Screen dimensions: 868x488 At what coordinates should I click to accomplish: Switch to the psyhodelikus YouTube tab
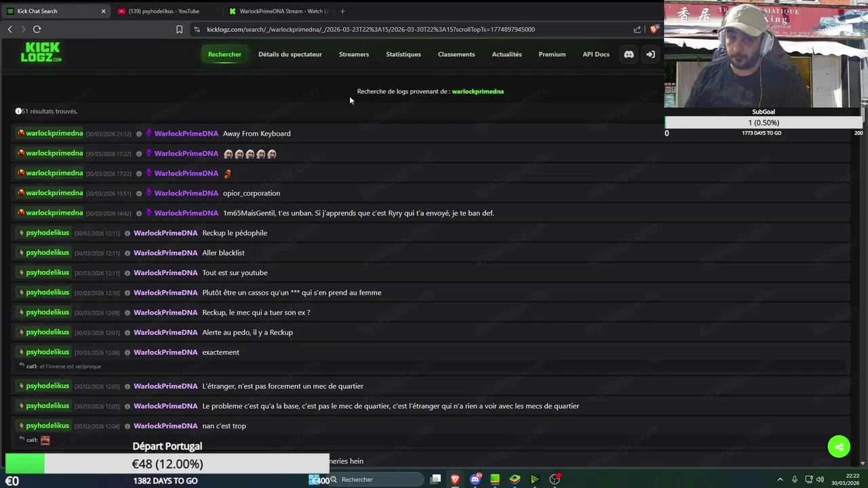click(x=166, y=11)
